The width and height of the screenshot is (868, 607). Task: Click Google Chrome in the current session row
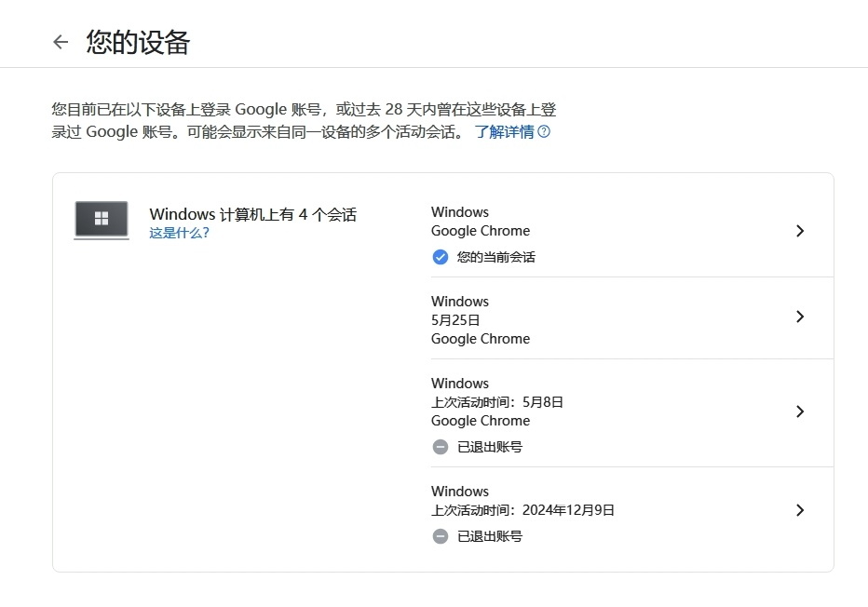coord(481,231)
